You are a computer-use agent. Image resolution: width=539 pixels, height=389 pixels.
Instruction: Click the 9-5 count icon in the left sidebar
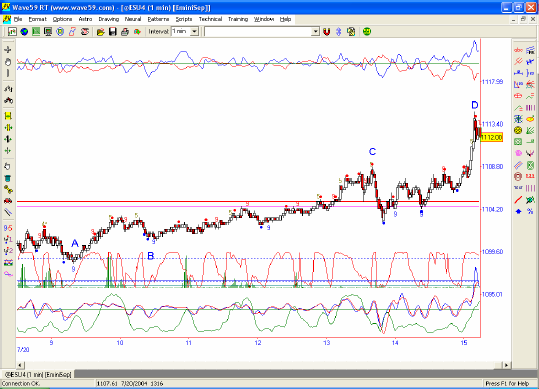point(8,228)
